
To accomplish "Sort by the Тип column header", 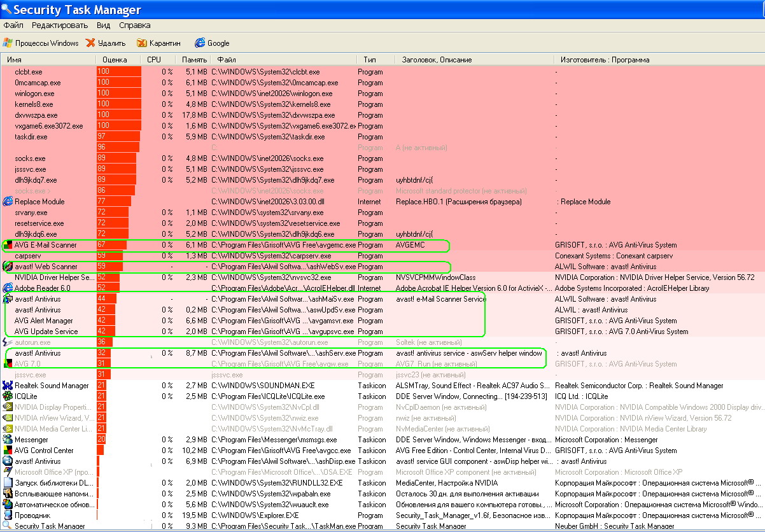I will click(374, 60).
